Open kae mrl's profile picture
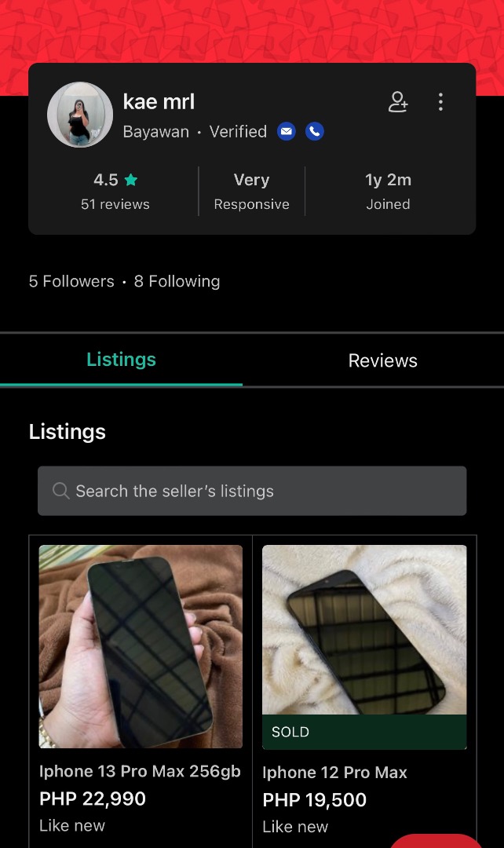Image resolution: width=504 pixels, height=848 pixels. tap(80, 115)
